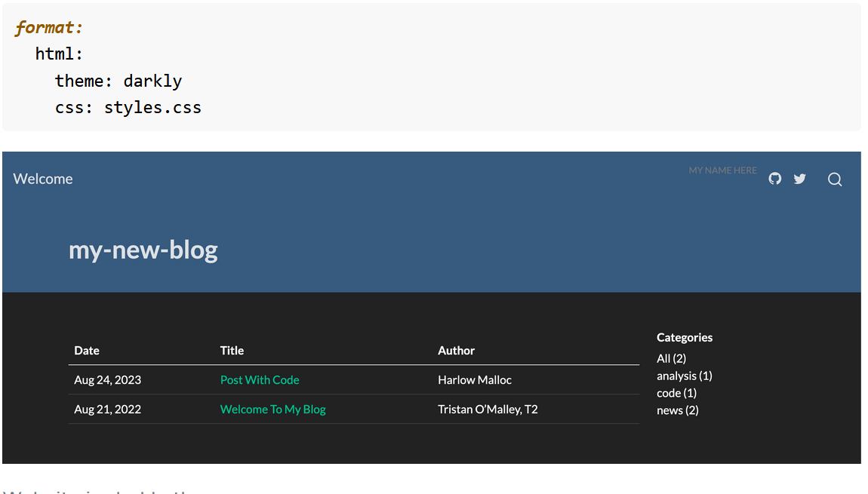Filter posts by analysis (1) category
The image size is (868, 494).
684,376
